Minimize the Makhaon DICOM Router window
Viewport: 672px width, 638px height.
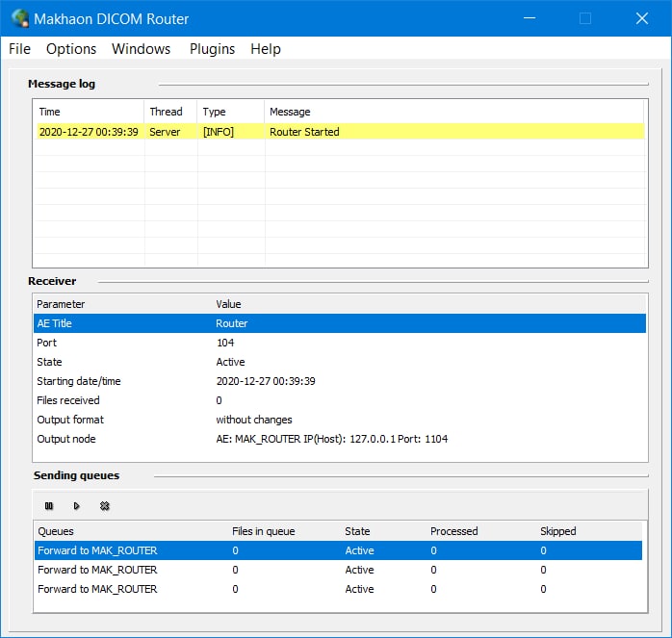click(530, 18)
